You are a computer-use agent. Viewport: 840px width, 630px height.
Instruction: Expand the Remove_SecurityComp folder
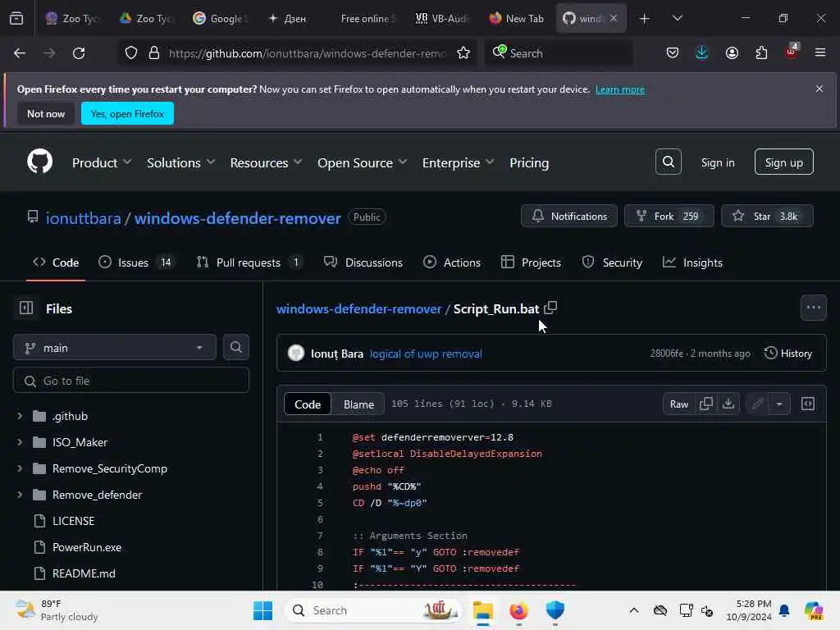(20, 468)
